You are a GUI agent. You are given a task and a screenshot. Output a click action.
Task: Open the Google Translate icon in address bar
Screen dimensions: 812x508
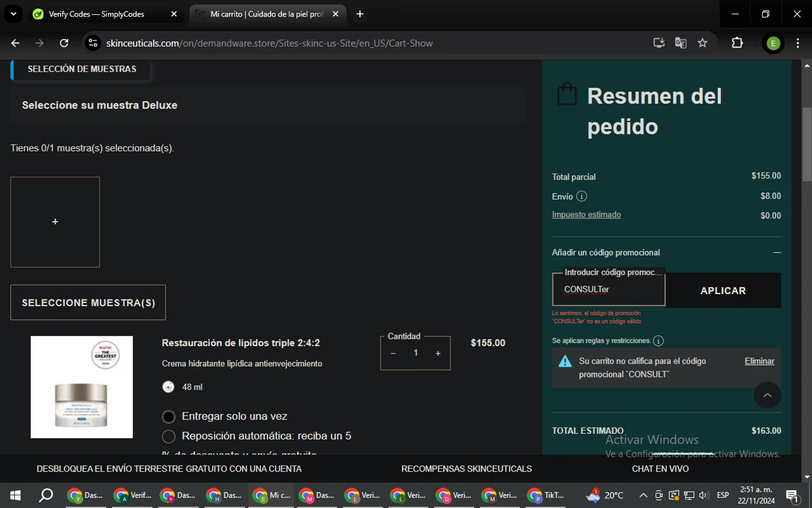coord(680,43)
